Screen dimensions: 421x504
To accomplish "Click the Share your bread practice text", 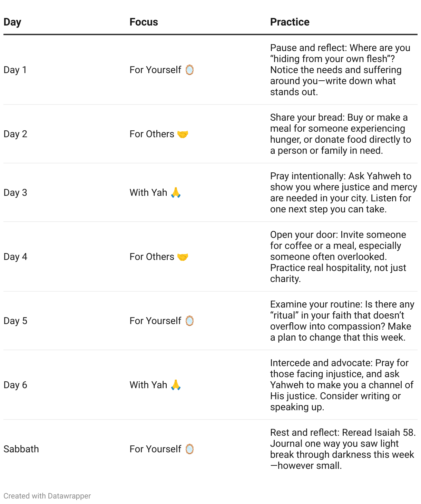I will (x=341, y=134).
